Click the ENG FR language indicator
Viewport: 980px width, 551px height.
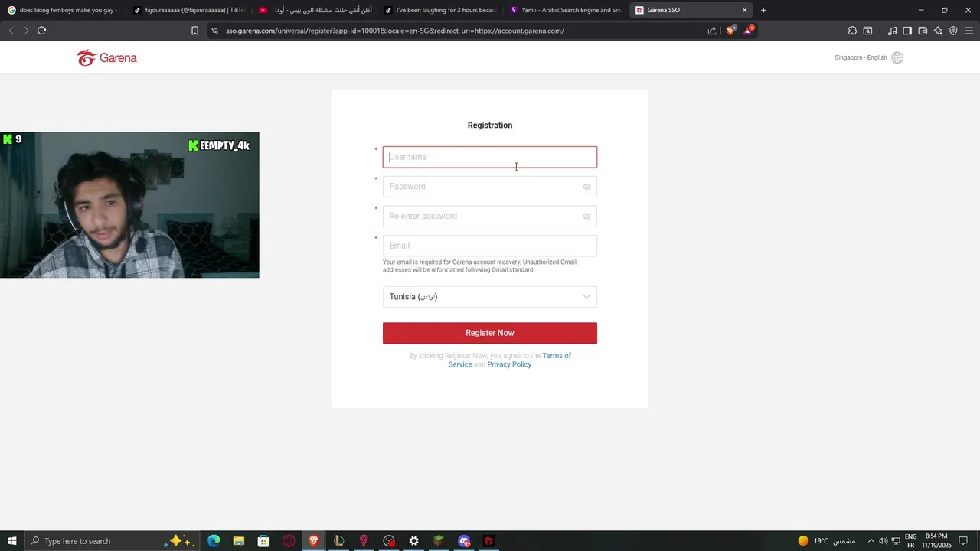pos(911,541)
